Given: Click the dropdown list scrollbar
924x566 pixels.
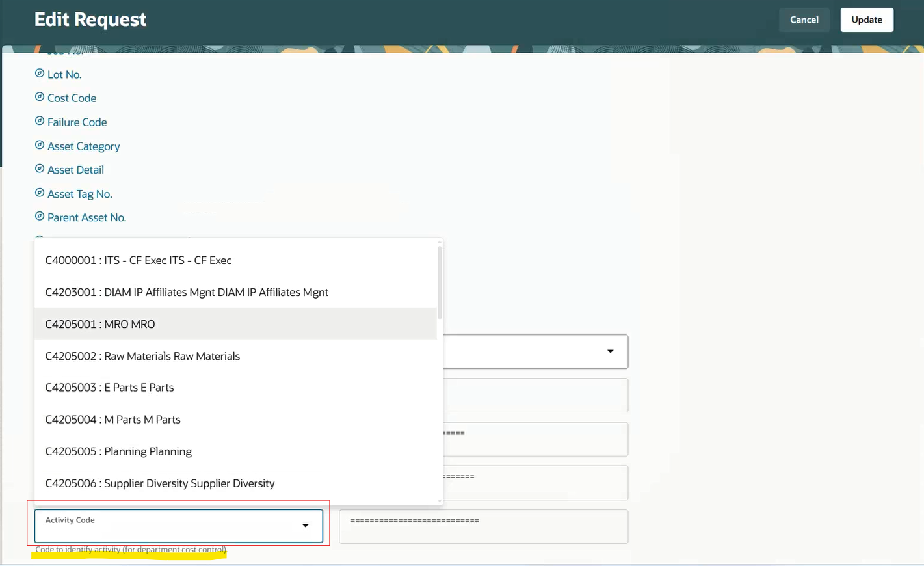Looking at the screenshot, I should coord(440,273).
